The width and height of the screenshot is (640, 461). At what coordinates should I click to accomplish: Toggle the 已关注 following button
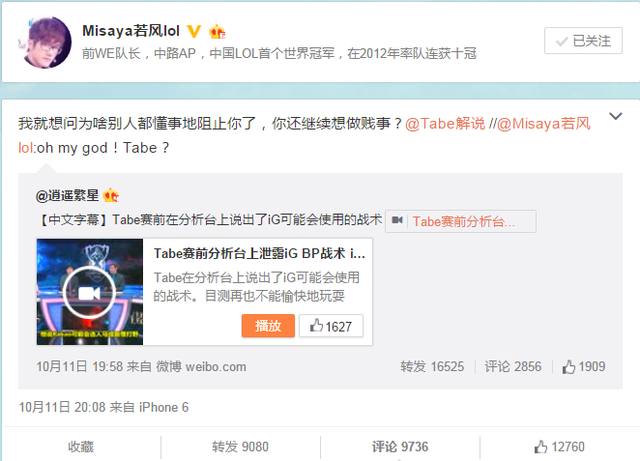[583, 41]
